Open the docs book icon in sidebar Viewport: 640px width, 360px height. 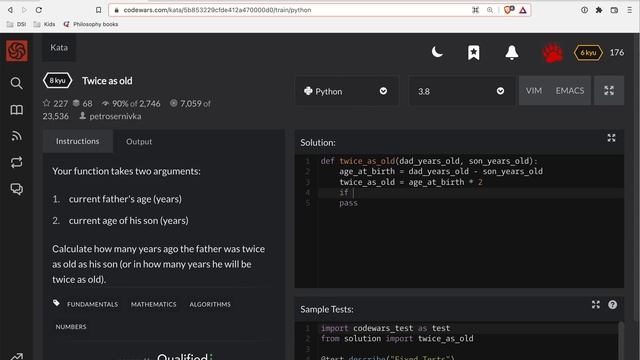16,110
